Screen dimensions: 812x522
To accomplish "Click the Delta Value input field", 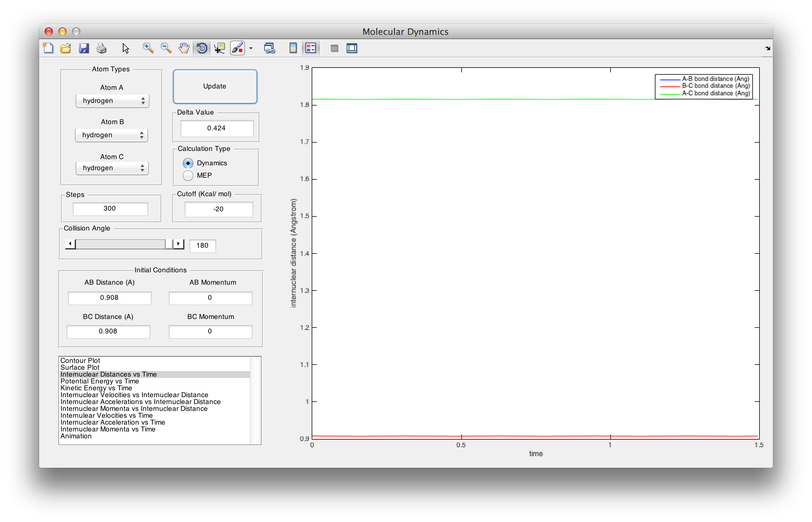I will click(217, 128).
